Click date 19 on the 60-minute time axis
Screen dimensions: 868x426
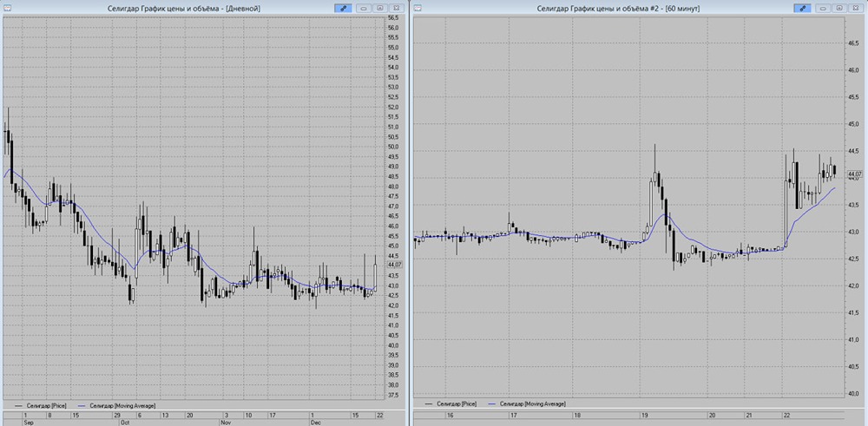(x=645, y=416)
